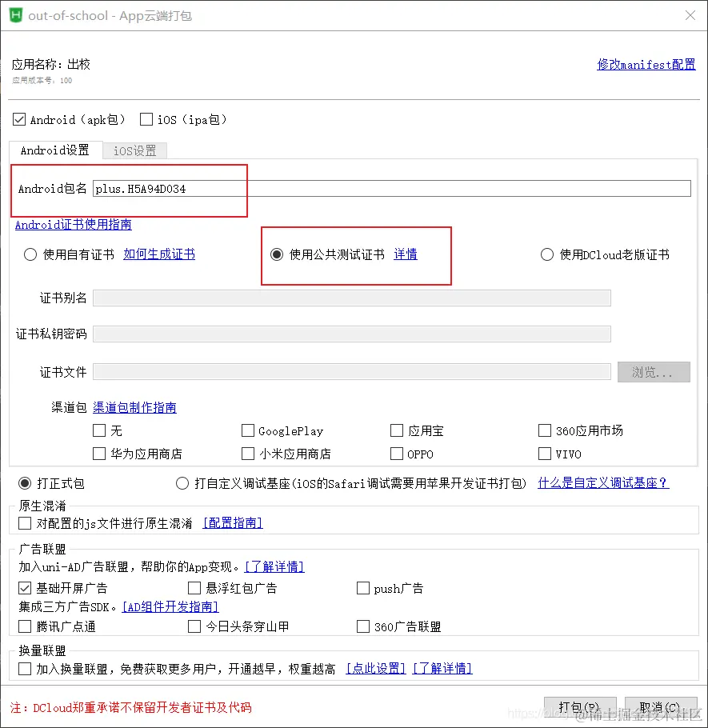Enable VIVO channel package
Image resolution: width=708 pixels, height=728 pixels.
(546, 454)
